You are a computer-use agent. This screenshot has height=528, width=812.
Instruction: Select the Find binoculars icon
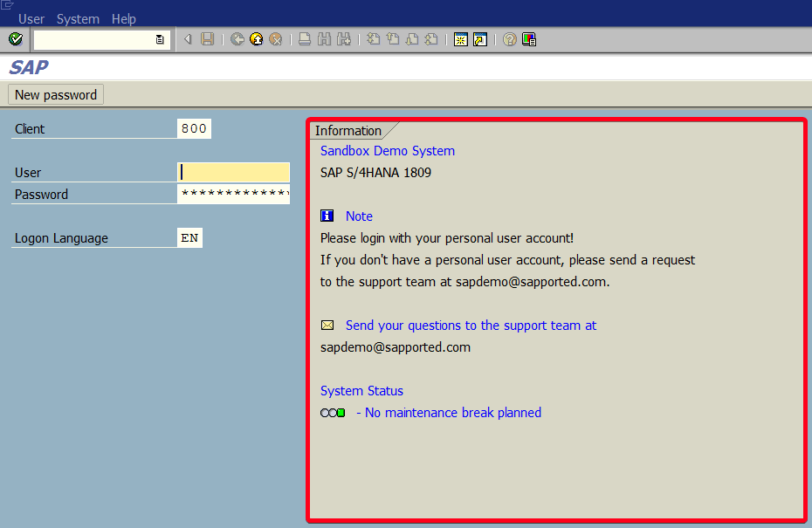click(323, 39)
